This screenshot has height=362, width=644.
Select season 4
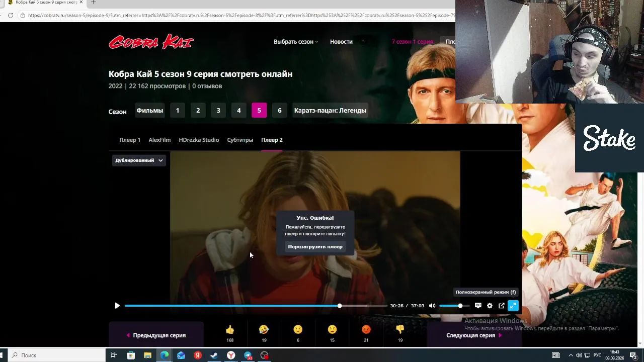[239, 111]
